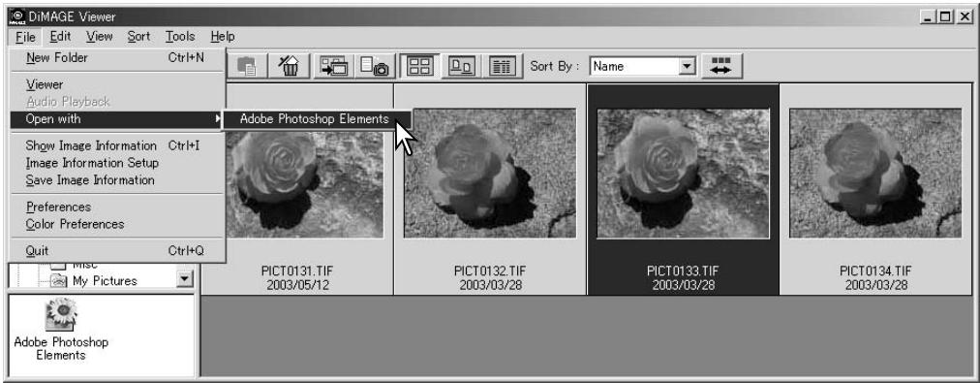Image resolution: width=980 pixels, height=383 pixels.
Task: Select the PICT0133.TIF thumbnail
Action: click(683, 174)
